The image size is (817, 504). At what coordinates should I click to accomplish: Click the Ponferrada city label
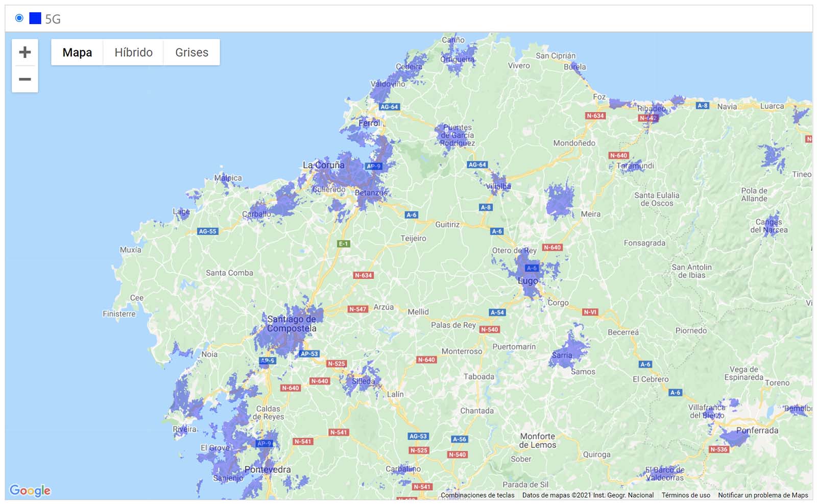757,430
